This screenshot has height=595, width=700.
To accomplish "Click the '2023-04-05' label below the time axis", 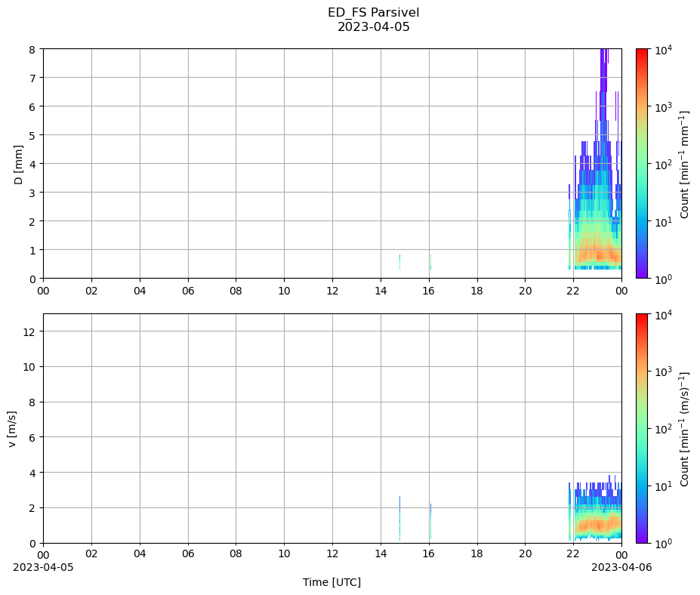I will pos(43,567).
